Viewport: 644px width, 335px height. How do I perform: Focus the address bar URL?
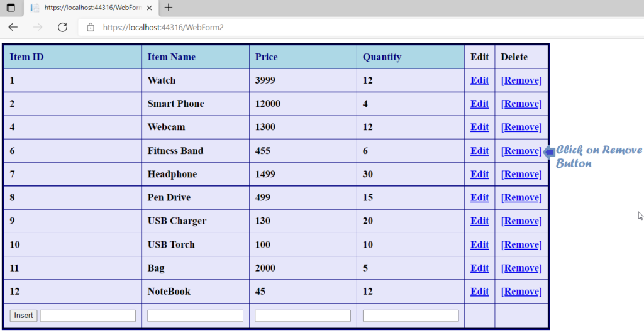point(164,27)
